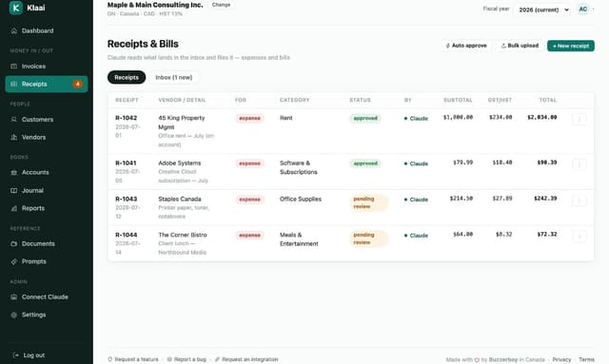
Task: Click the Auto approve button
Action: click(x=466, y=46)
